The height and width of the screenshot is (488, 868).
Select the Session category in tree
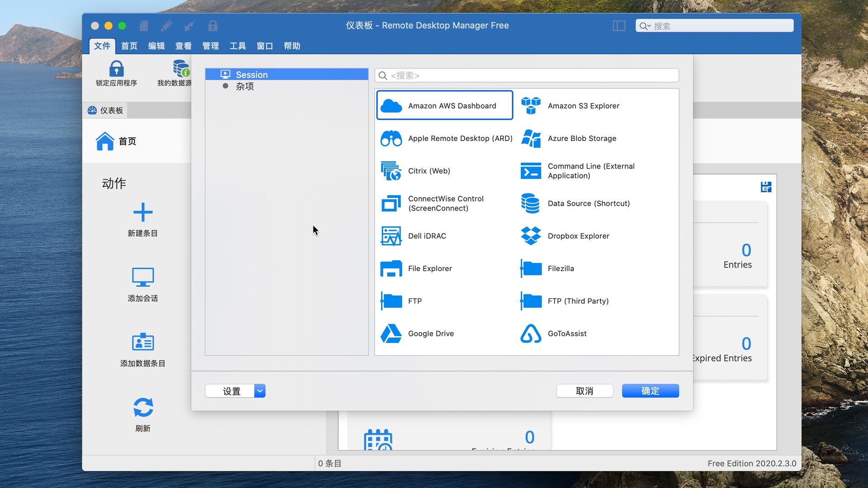(251, 75)
